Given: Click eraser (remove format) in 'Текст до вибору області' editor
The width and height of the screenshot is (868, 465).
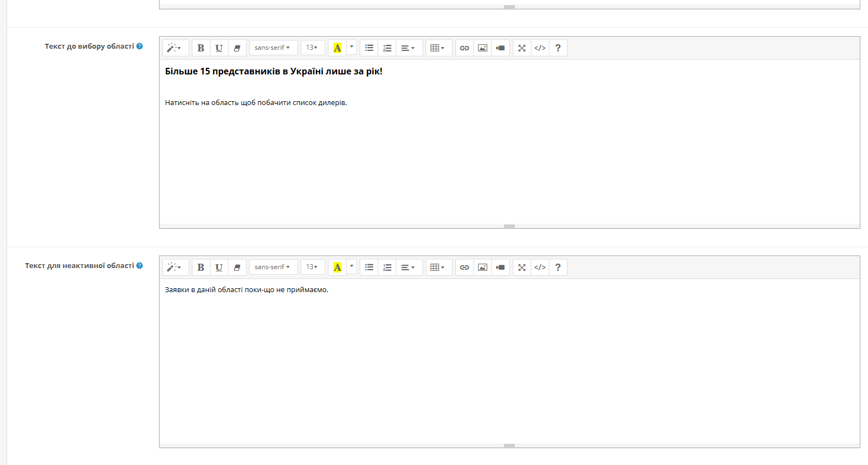Looking at the screenshot, I should (237, 48).
